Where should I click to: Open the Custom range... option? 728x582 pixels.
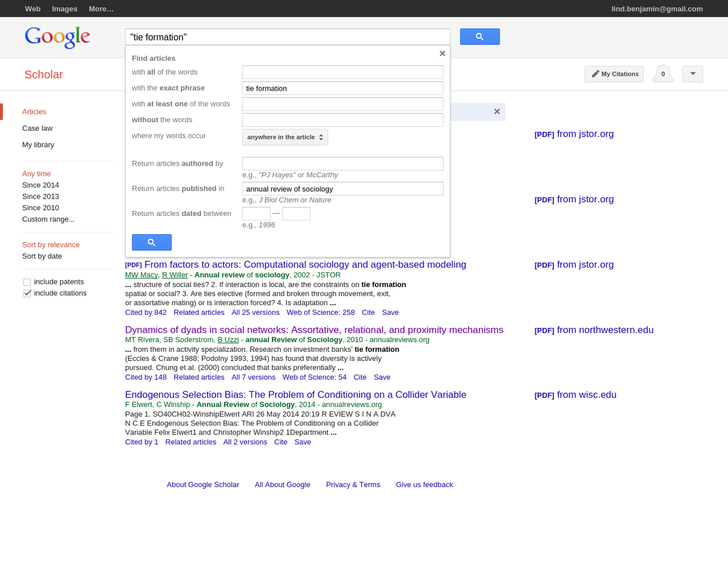click(49, 219)
